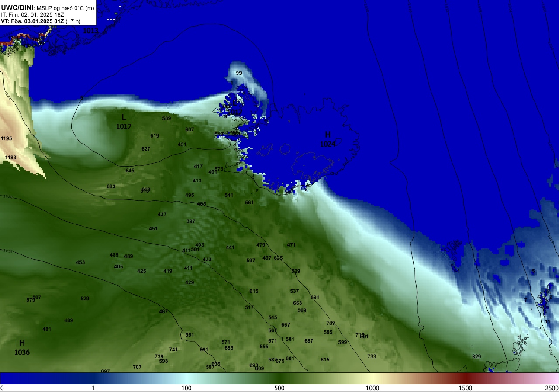Screen dimensions: 559x392
Task: Click the 479 height value
Action: 261,245
